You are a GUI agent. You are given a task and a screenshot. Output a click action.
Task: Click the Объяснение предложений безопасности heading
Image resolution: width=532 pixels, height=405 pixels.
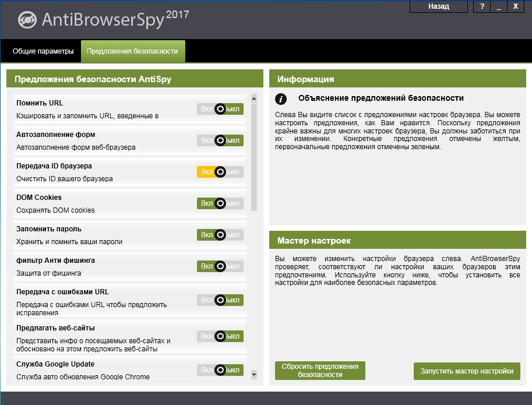[x=381, y=98]
